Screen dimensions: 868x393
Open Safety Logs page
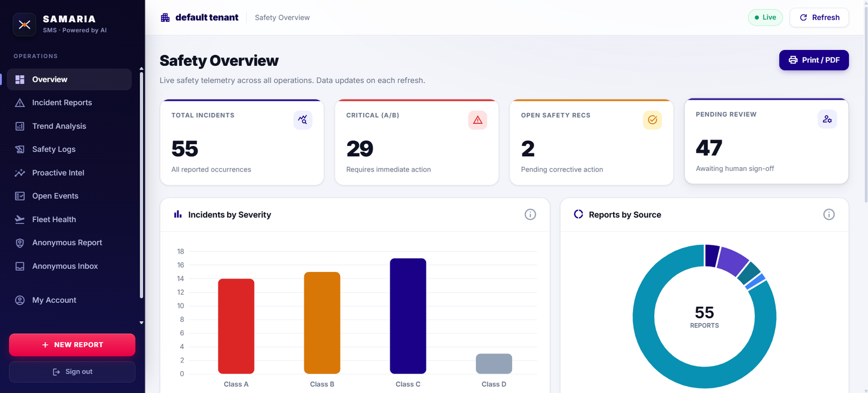pyautogui.click(x=69, y=149)
